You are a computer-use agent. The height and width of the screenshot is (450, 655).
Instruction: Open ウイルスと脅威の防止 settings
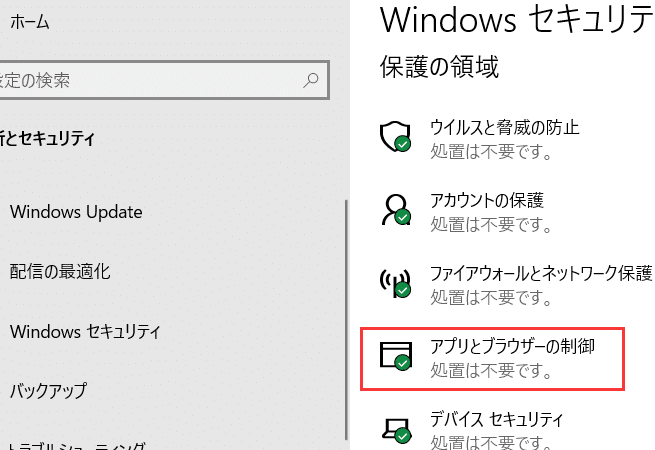(504, 127)
